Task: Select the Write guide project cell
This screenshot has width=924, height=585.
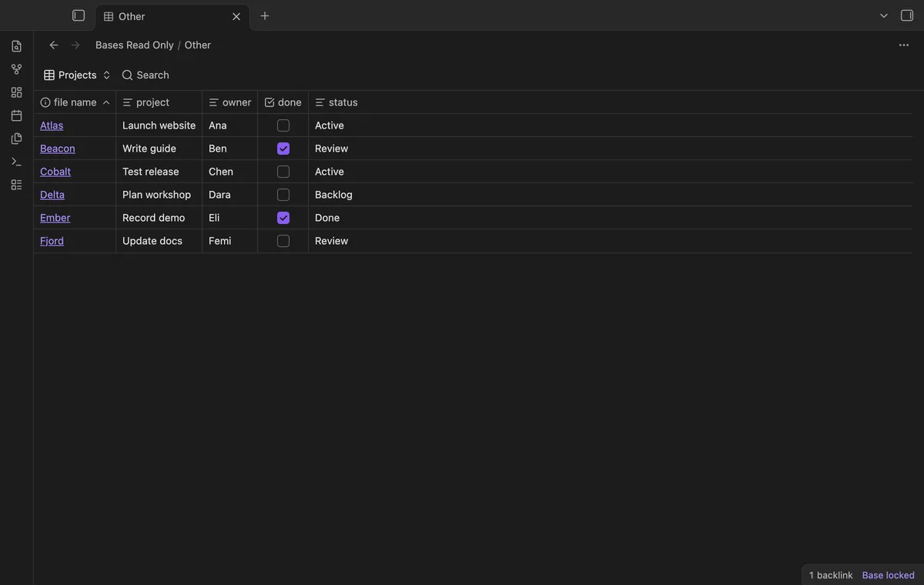Action: 159,149
